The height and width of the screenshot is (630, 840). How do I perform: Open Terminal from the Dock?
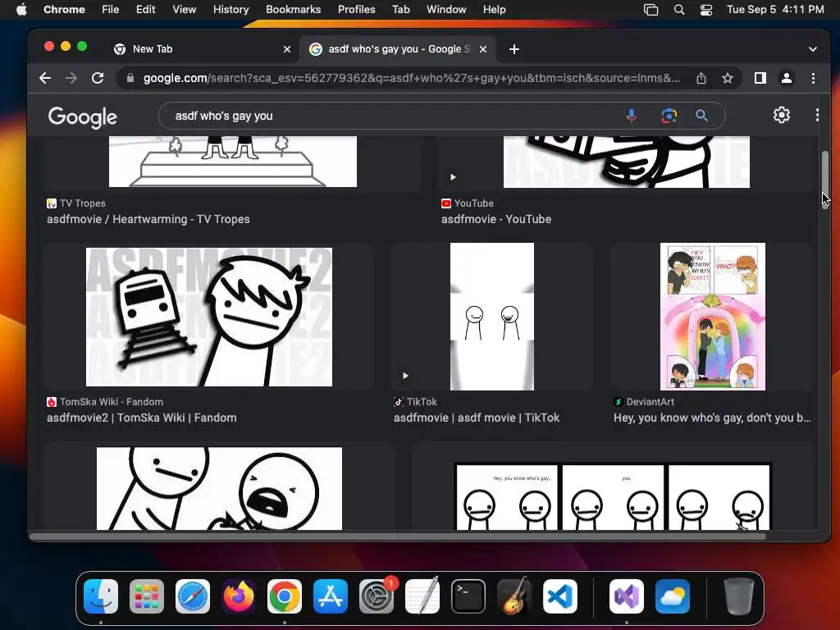point(468,596)
